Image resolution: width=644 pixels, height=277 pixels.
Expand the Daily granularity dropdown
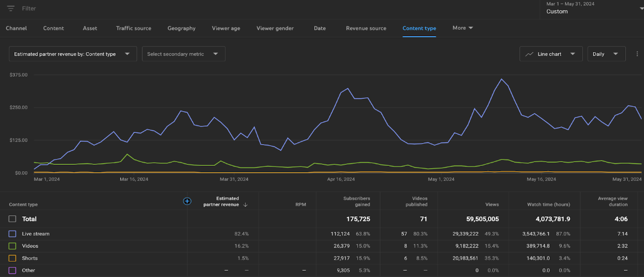[x=606, y=54]
